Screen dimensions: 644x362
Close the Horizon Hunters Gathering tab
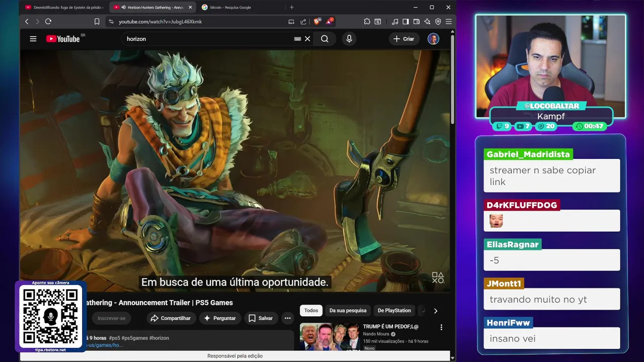[x=190, y=8]
